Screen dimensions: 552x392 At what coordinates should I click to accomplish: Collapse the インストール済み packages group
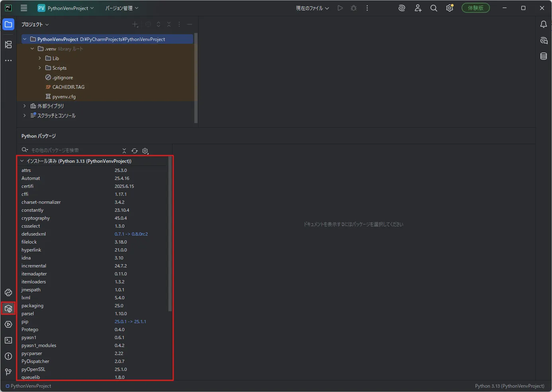click(22, 161)
